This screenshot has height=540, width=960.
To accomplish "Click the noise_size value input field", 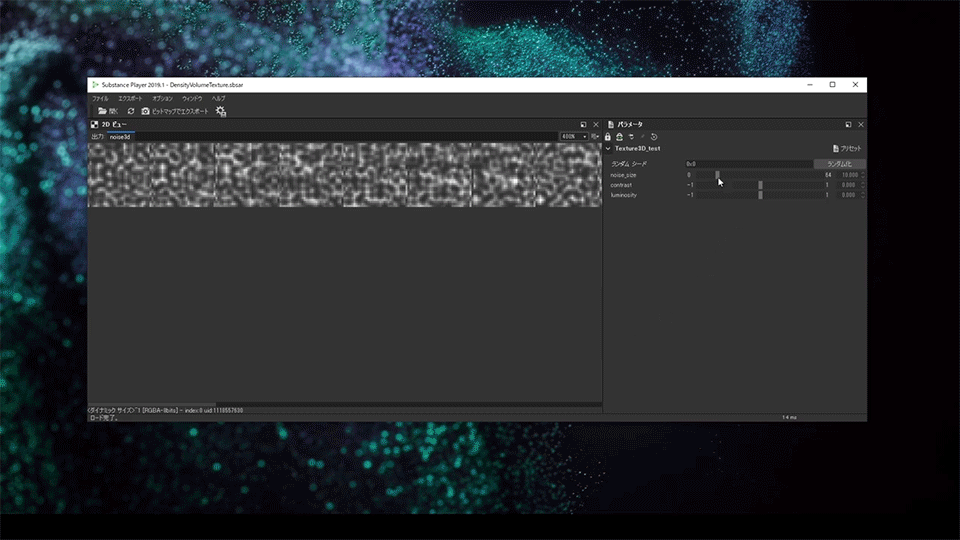I will pos(848,175).
